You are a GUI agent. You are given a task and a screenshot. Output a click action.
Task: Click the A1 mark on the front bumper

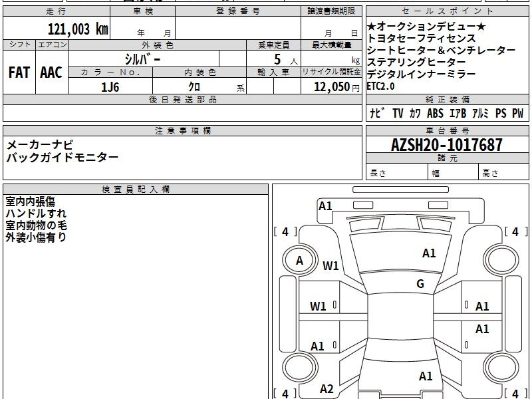pos(325,206)
